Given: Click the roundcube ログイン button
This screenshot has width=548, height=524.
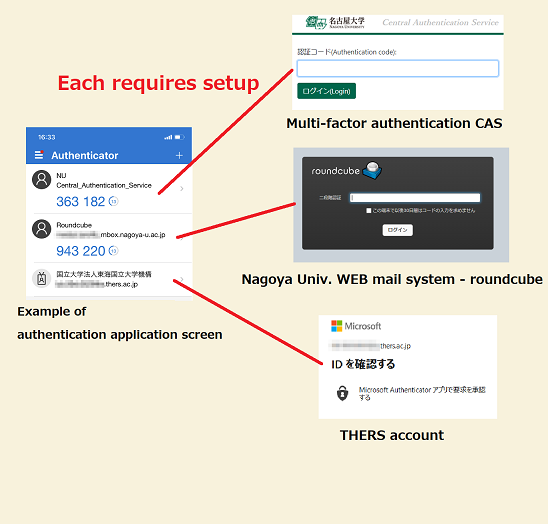Looking at the screenshot, I should (398, 230).
